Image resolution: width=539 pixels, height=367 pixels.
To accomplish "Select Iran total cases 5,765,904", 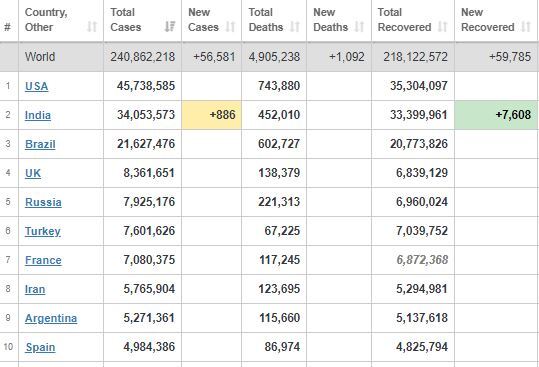I will point(149,289).
